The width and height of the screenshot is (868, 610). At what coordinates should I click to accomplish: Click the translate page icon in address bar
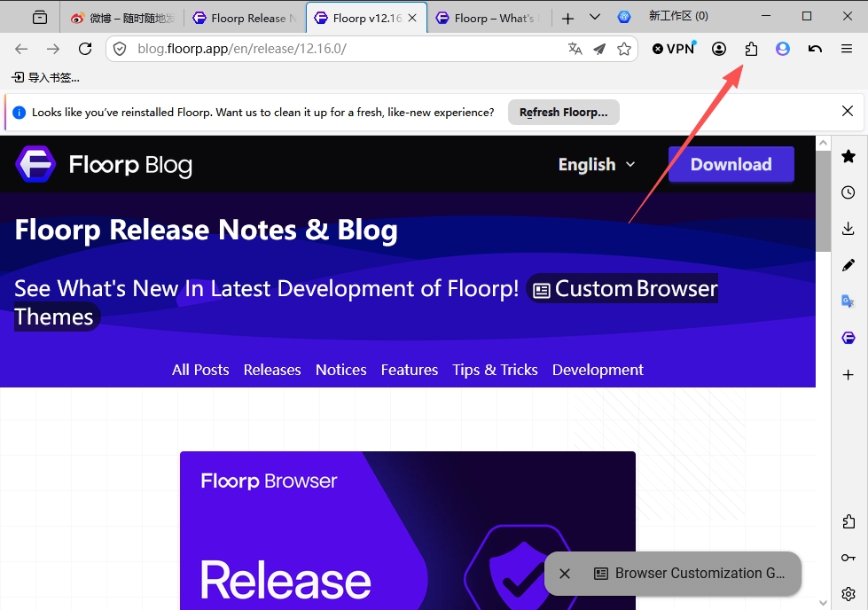click(x=575, y=49)
